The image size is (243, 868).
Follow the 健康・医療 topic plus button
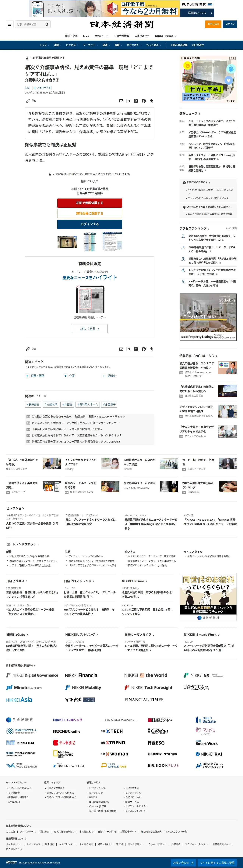(27, 376)
